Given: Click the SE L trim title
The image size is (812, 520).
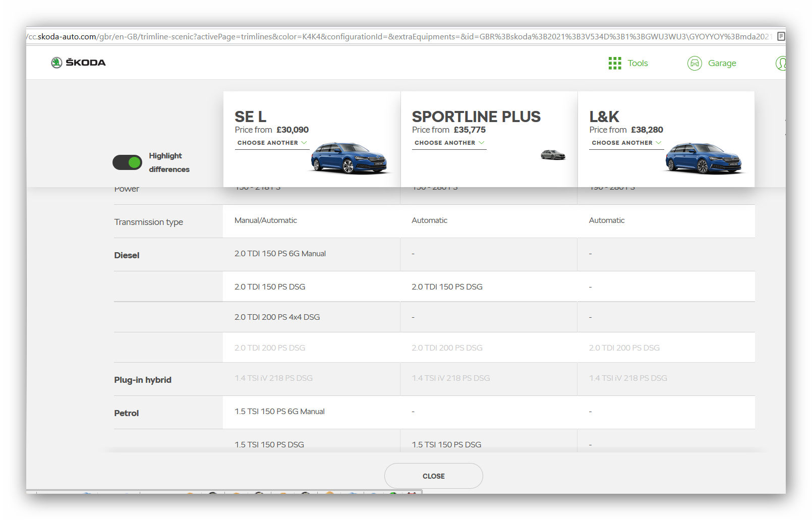Looking at the screenshot, I should click(x=250, y=117).
